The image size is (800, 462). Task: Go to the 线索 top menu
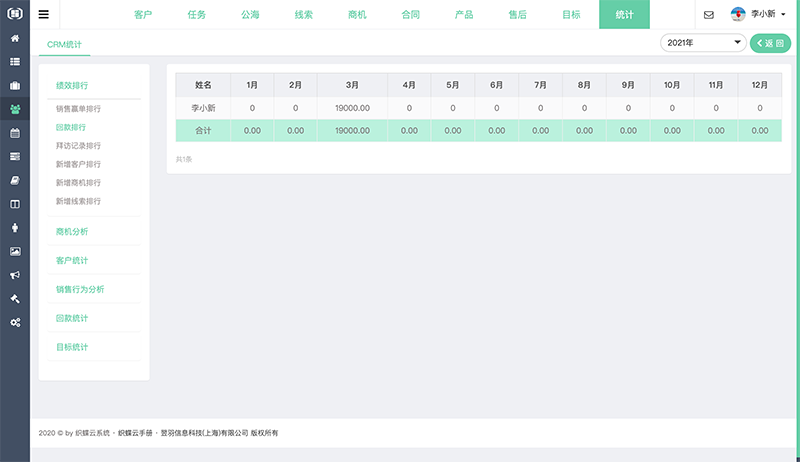[x=304, y=15]
